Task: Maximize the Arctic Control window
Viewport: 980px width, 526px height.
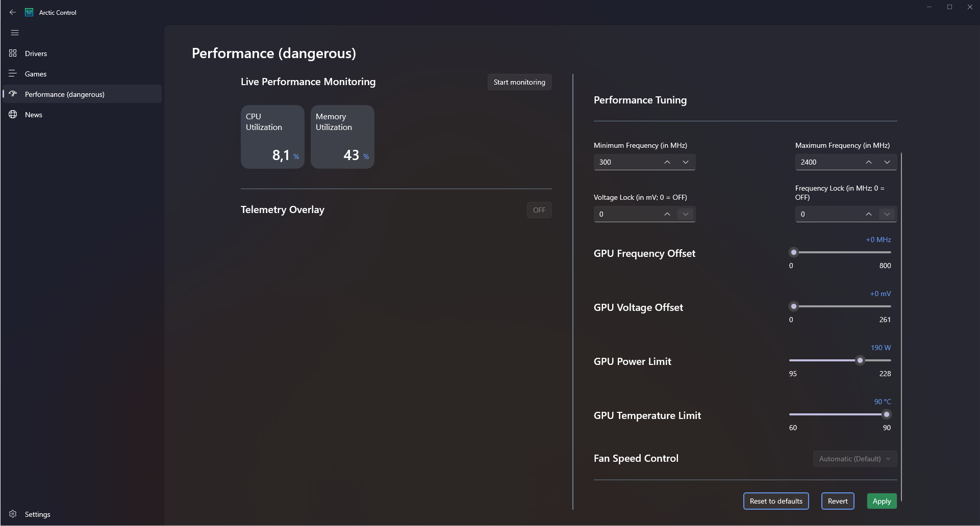Action: [x=949, y=7]
